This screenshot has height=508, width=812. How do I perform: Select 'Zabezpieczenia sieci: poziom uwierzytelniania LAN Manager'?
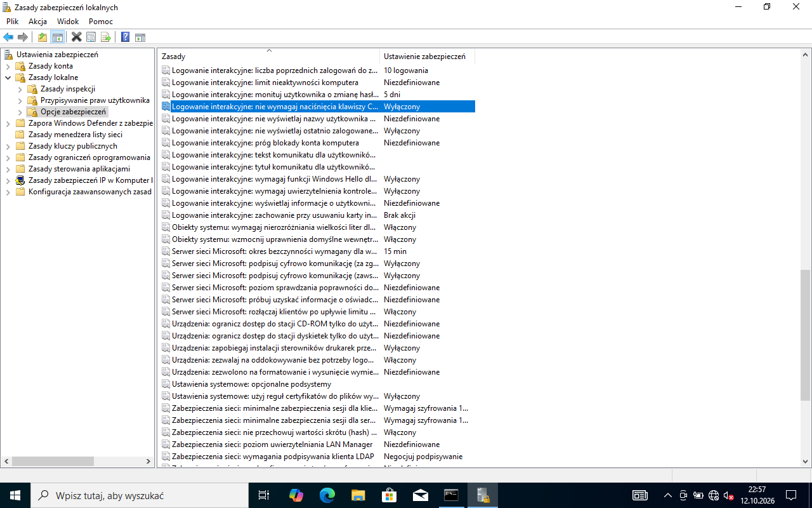[x=272, y=444]
